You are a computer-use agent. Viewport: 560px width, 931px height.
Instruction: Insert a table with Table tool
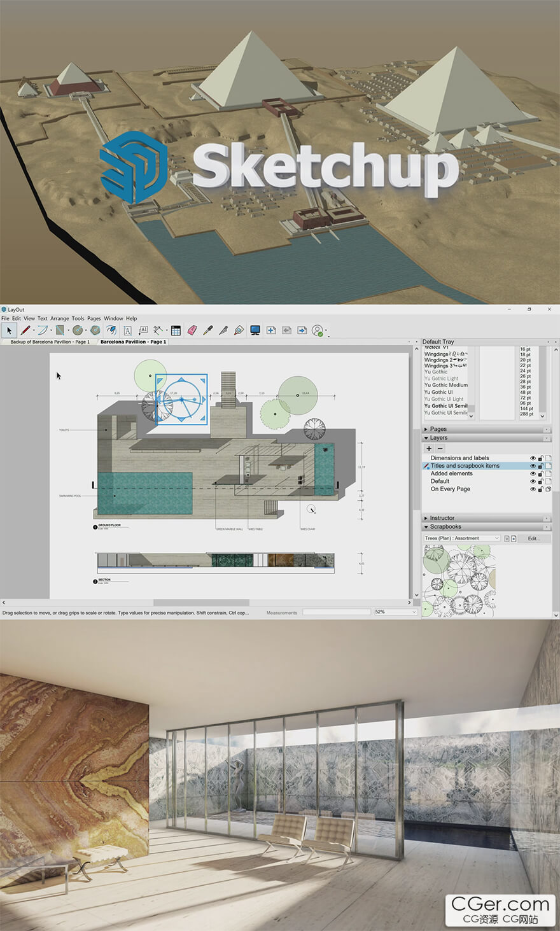(176, 330)
